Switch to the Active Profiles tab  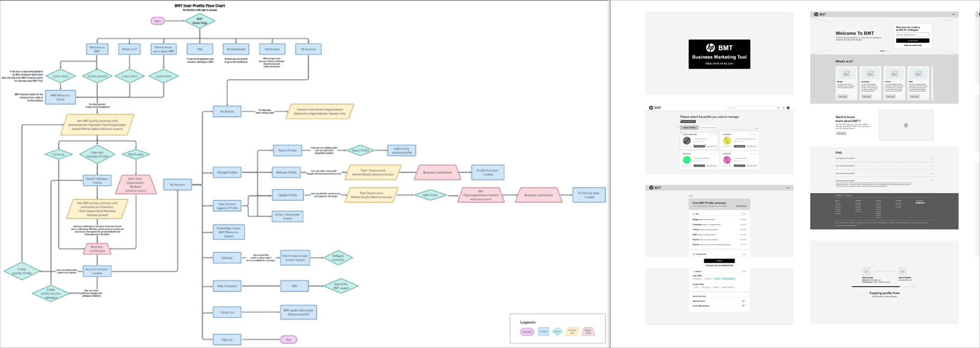[689, 127]
